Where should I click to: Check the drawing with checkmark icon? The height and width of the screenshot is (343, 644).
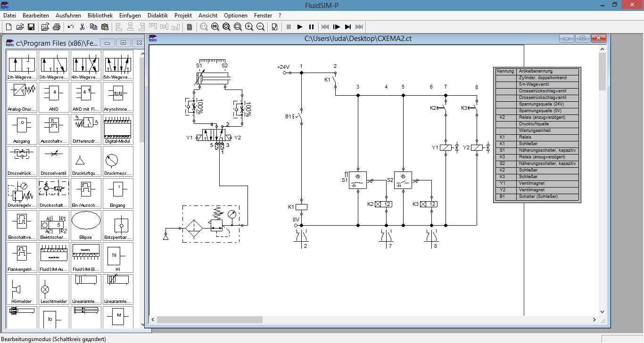click(274, 27)
